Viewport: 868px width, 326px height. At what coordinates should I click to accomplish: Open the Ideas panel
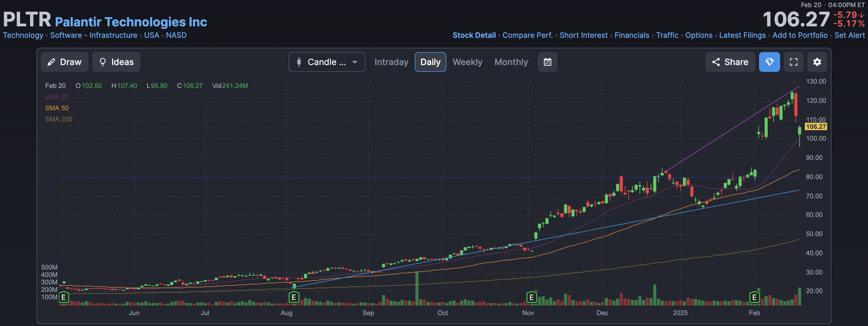pyautogui.click(x=116, y=62)
